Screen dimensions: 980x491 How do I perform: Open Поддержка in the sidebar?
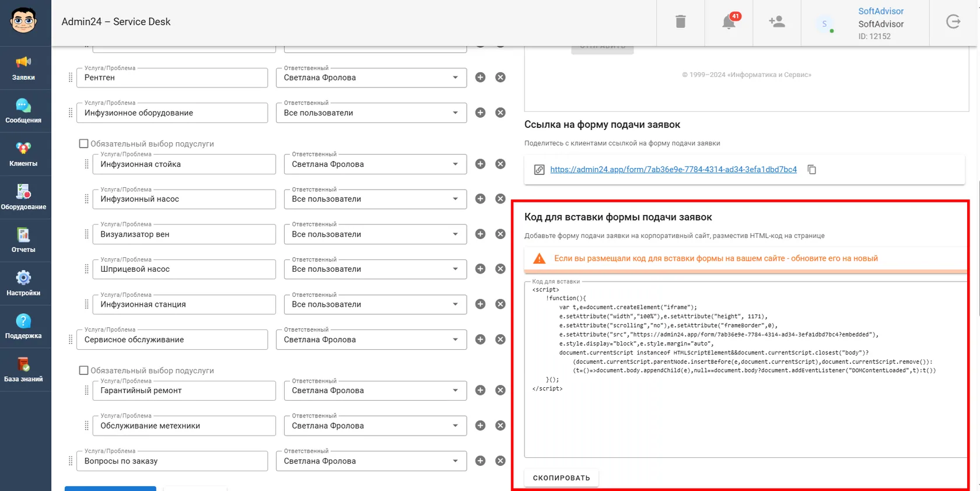(x=23, y=327)
